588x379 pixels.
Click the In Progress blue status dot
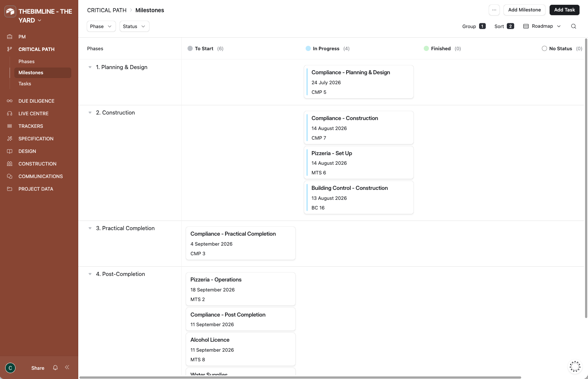308,48
